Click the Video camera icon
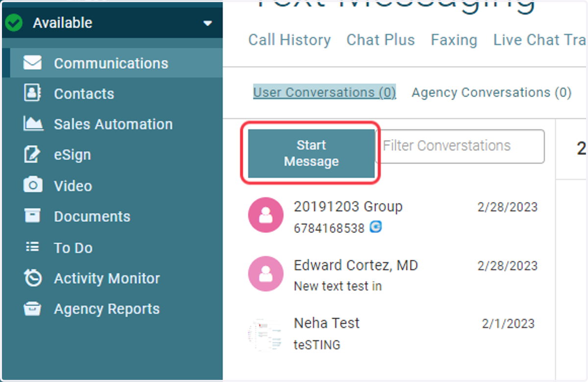 (33, 185)
